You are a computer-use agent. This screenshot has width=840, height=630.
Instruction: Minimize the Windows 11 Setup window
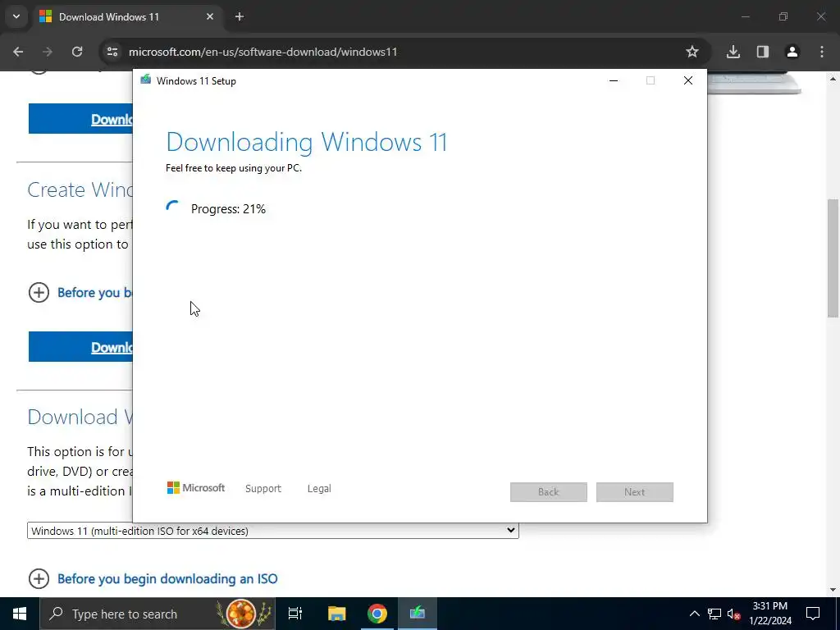click(x=614, y=80)
